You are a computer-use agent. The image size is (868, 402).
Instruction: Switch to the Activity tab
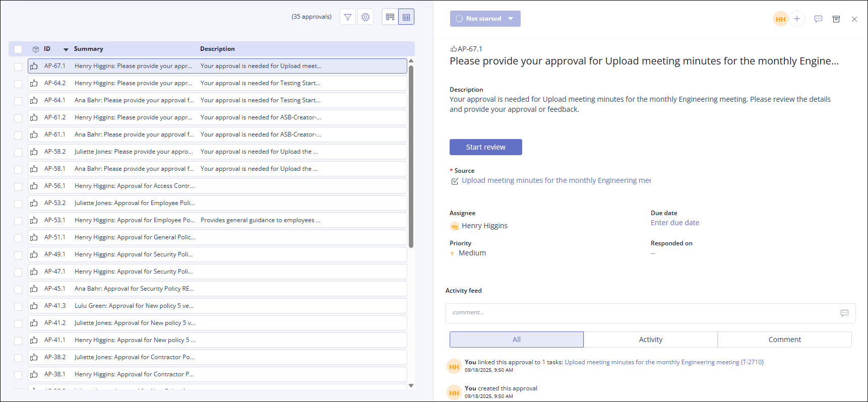pos(650,340)
